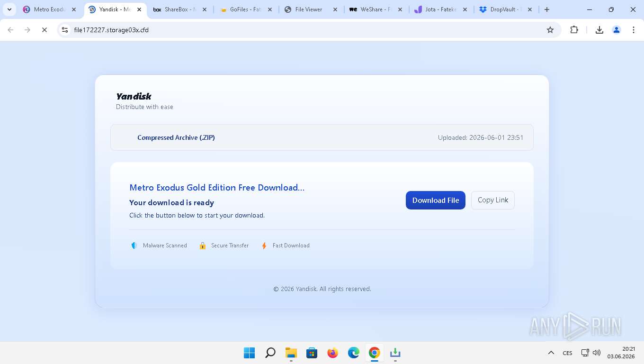The height and width of the screenshot is (364, 644).
Task: Go forward to next page
Action: (x=27, y=30)
